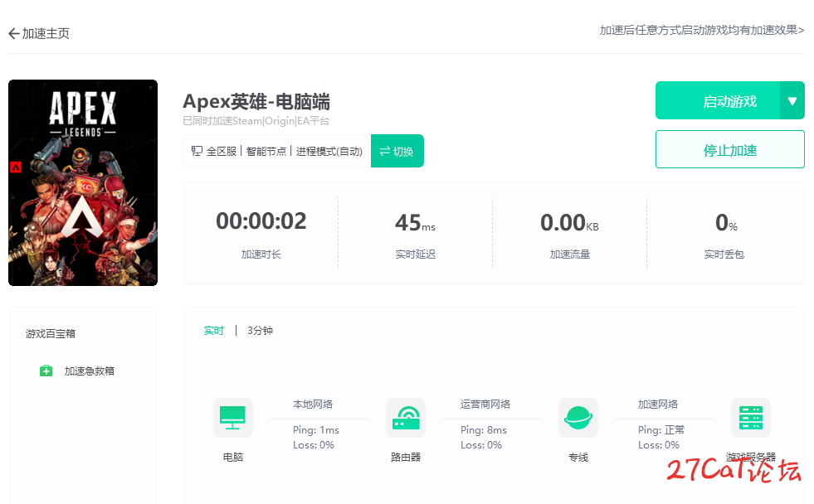The image size is (814, 504).
Task: Click the 专线 planet icon
Action: (x=578, y=418)
